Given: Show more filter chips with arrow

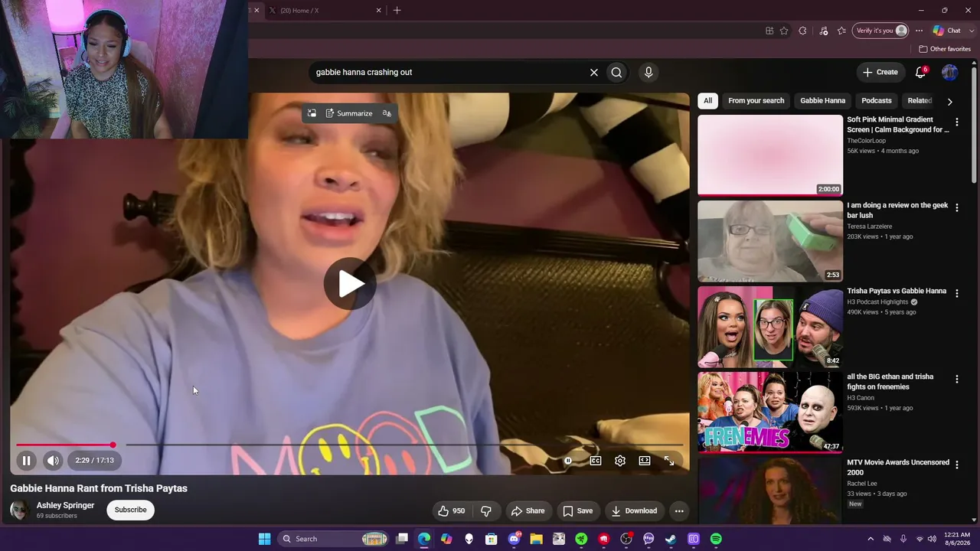Looking at the screenshot, I should (x=949, y=101).
